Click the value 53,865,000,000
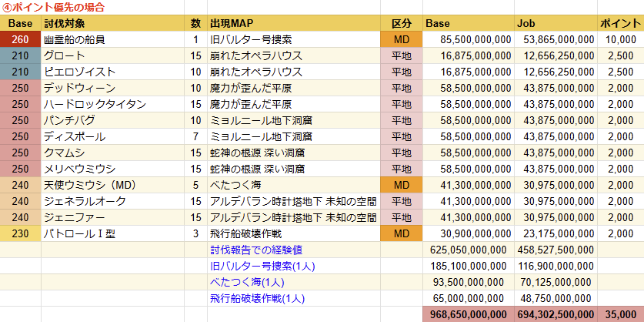 tap(559, 40)
